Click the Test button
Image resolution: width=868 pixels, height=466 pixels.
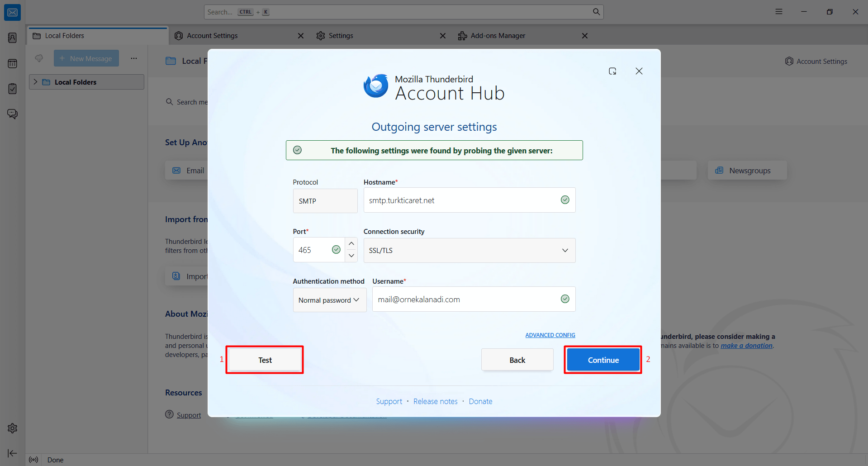265,360
